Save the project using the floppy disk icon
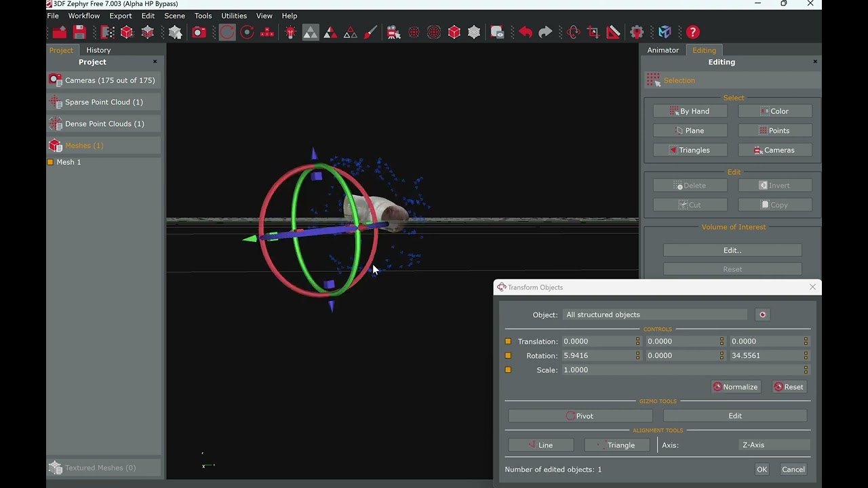The width and height of the screenshot is (868, 488). tap(79, 32)
